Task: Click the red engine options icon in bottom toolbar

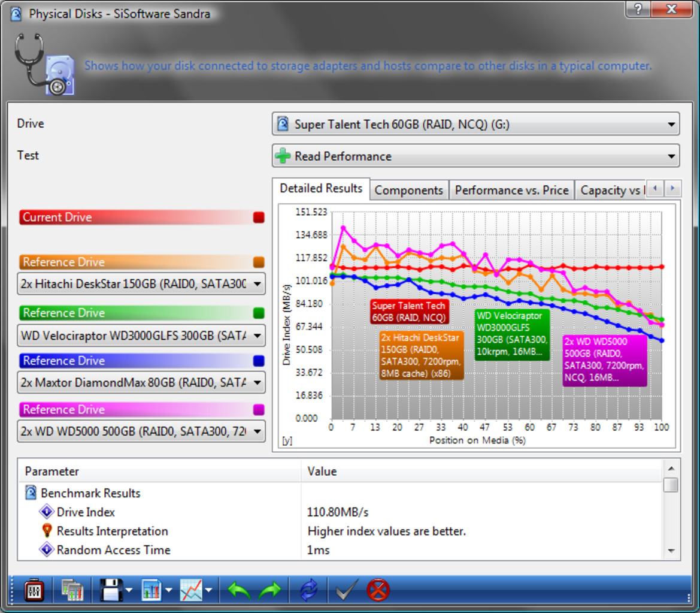Action: click(34, 591)
